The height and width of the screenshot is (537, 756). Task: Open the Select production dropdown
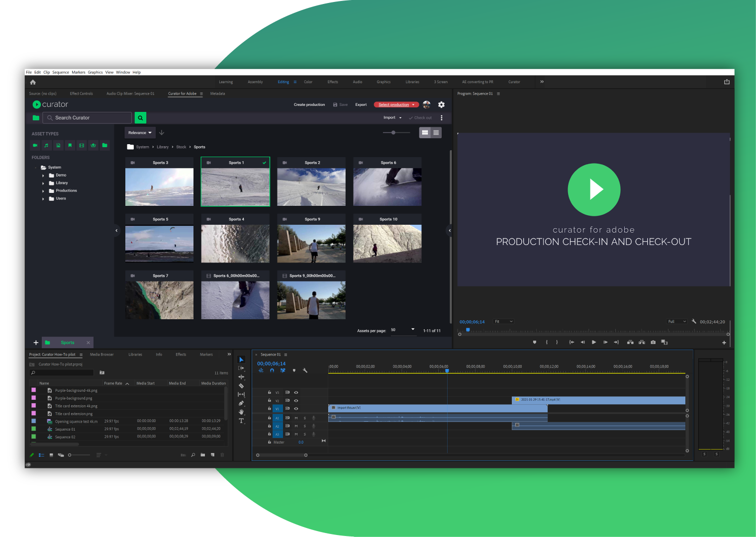(396, 104)
